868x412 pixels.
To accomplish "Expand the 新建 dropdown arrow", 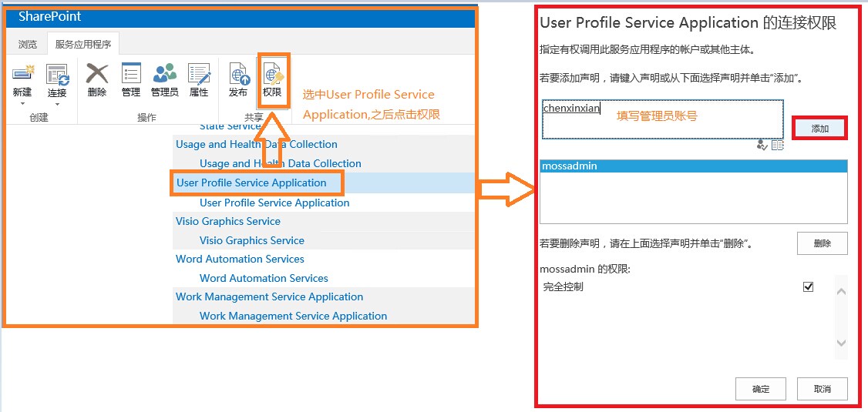I will click(x=22, y=103).
